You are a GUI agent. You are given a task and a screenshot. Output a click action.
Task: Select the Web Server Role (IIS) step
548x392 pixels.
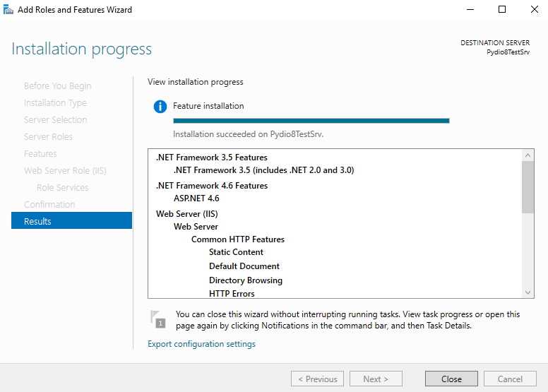coord(65,171)
